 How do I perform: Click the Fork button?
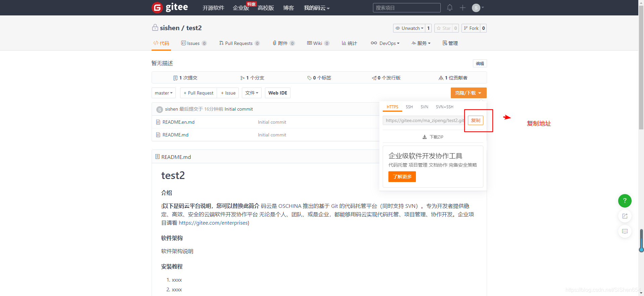tap(471, 28)
